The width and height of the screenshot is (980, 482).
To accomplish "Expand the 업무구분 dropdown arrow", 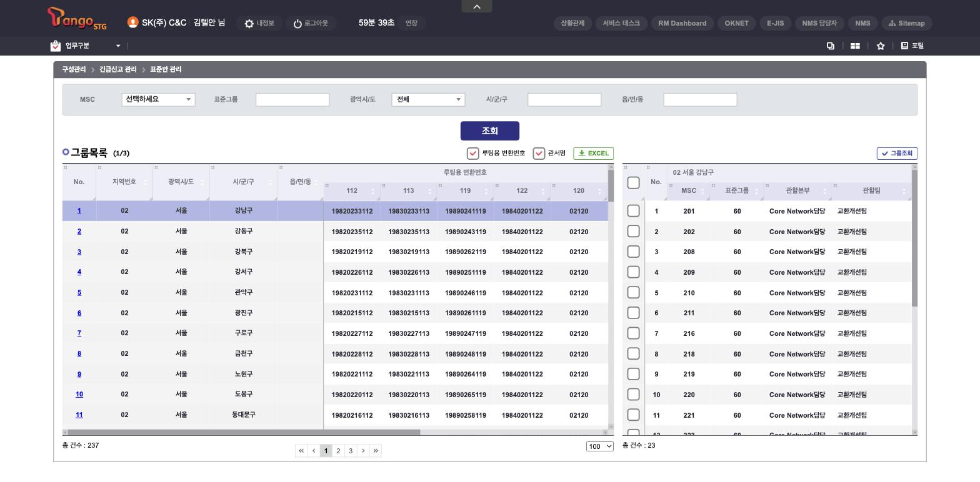I will click(118, 46).
